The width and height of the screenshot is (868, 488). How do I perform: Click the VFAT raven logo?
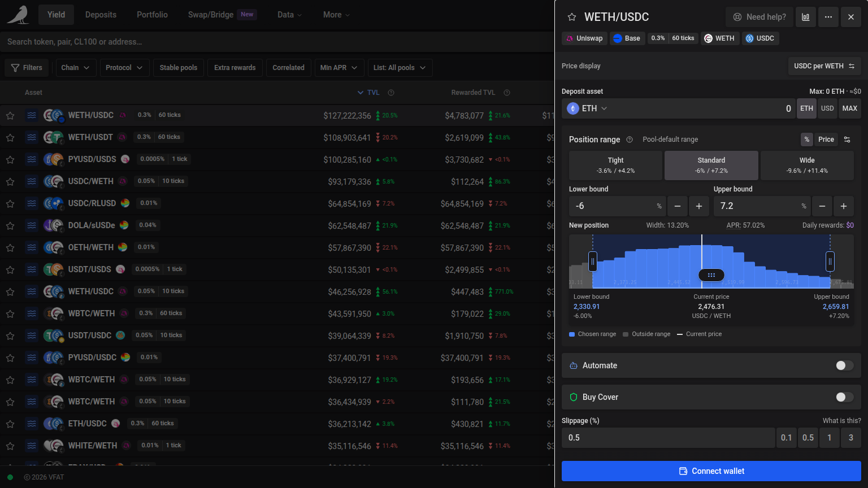[x=18, y=15]
